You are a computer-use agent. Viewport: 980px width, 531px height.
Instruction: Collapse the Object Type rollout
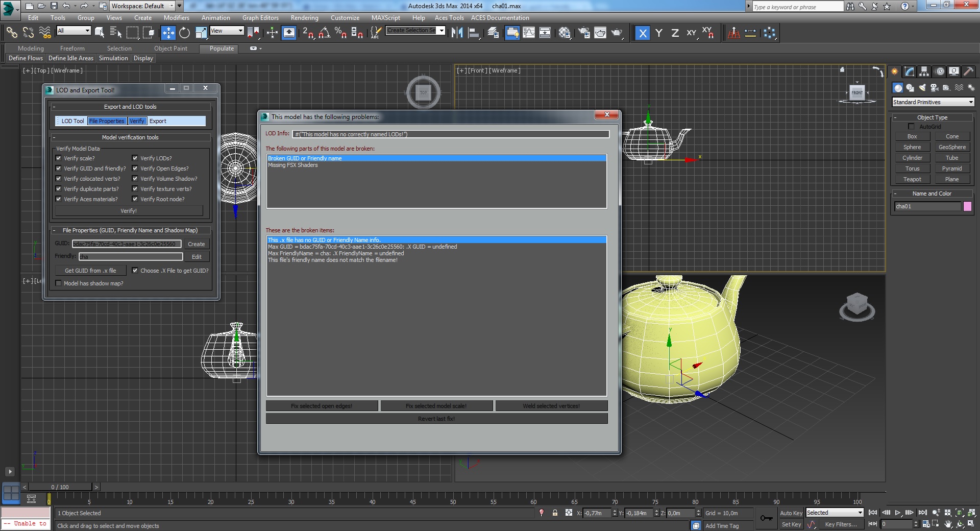coord(932,117)
